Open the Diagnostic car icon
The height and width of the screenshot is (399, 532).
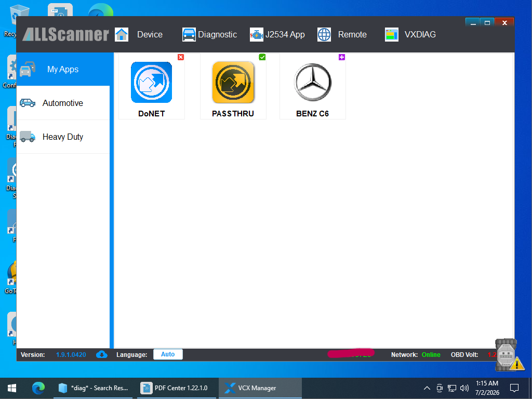click(189, 35)
